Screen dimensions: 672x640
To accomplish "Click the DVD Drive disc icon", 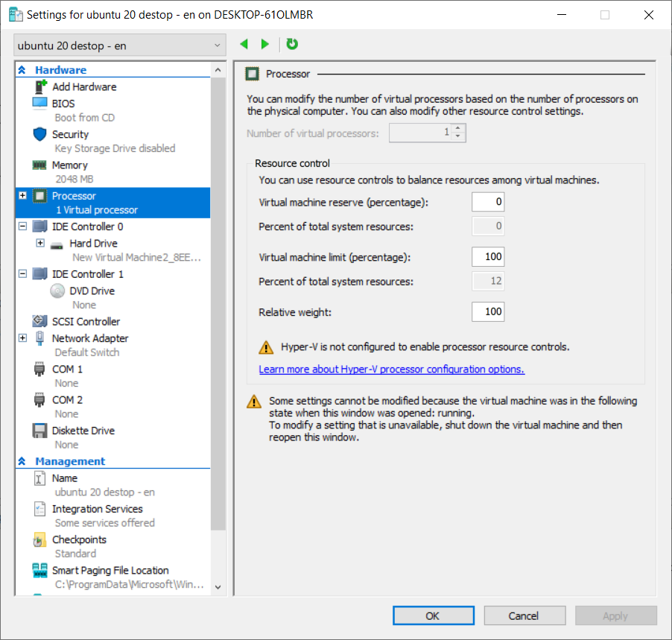I will coord(57,291).
